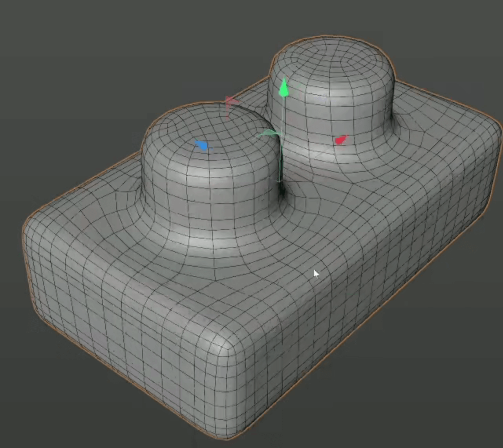This screenshot has width=503, height=448.
Task: Select the green Y-axis gizmo arrow
Action: [x=284, y=87]
